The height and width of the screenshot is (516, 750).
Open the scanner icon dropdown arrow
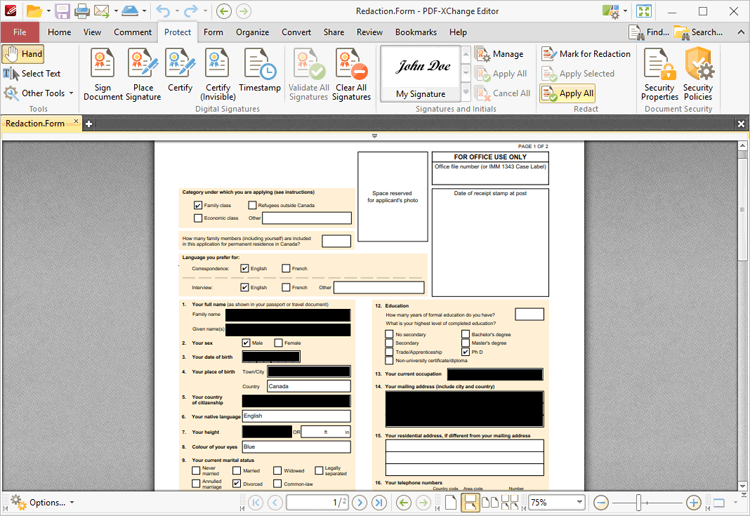[x=144, y=11]
